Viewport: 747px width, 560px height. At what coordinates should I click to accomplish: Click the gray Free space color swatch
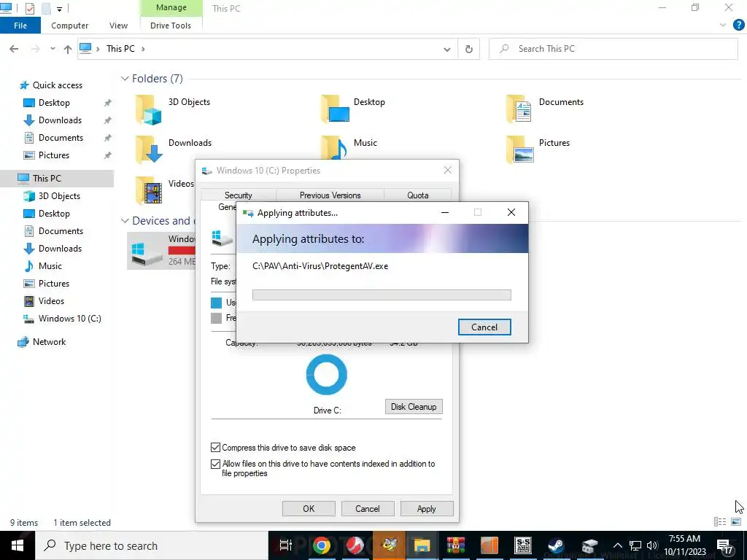(216, 318)
